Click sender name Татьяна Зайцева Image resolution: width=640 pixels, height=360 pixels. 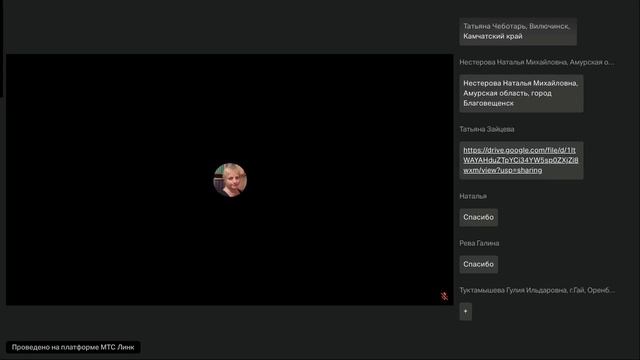coord(487,129)
